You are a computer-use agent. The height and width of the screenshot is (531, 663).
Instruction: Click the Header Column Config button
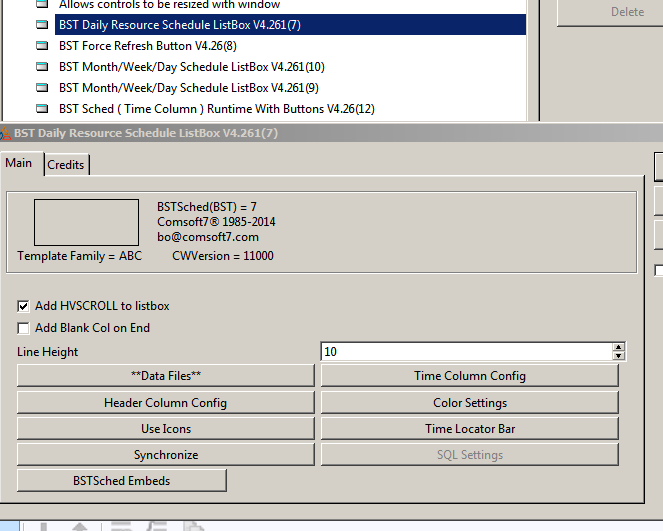coord(166,403)
